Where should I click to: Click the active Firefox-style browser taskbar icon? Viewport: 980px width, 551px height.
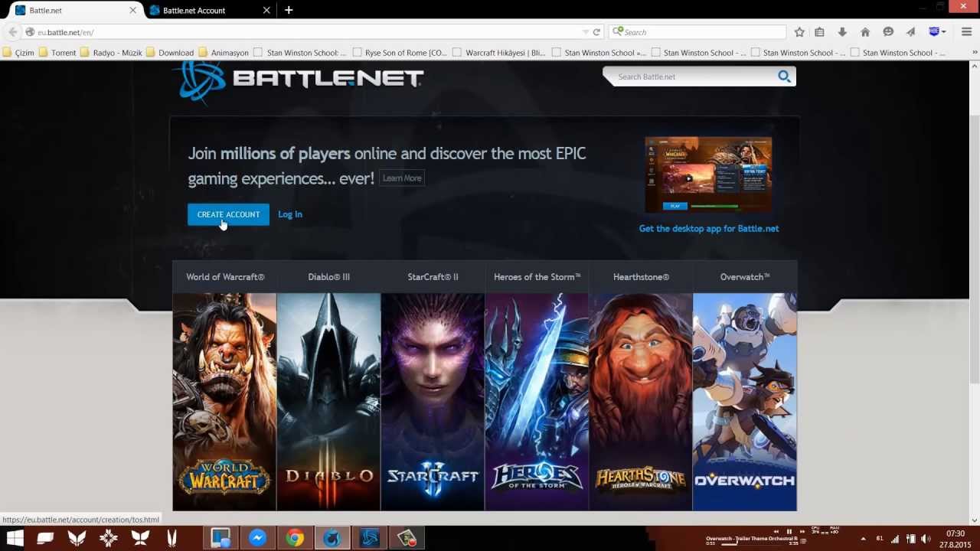click(x=332, y=538)
